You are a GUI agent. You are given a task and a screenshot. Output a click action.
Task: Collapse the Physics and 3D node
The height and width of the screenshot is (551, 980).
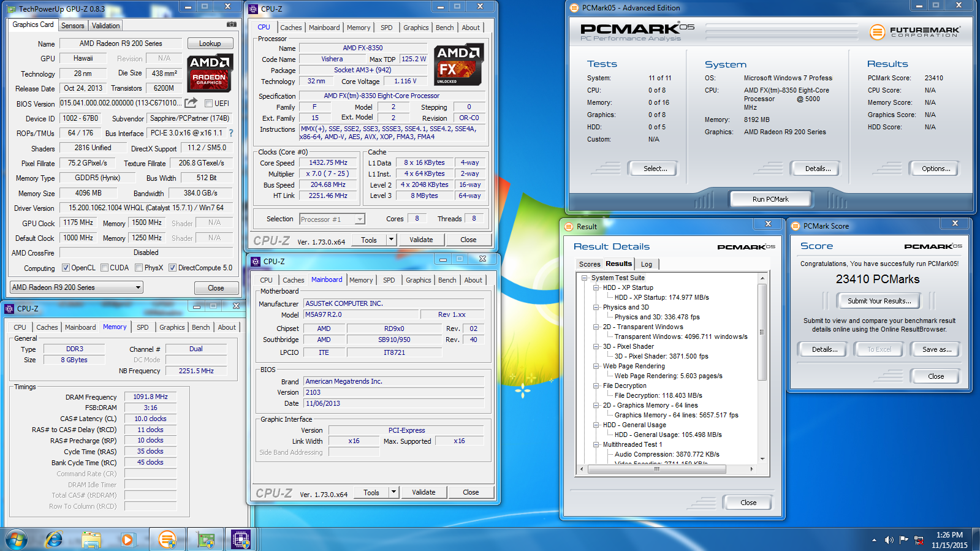pyautogui.click(x=596, y=307)
